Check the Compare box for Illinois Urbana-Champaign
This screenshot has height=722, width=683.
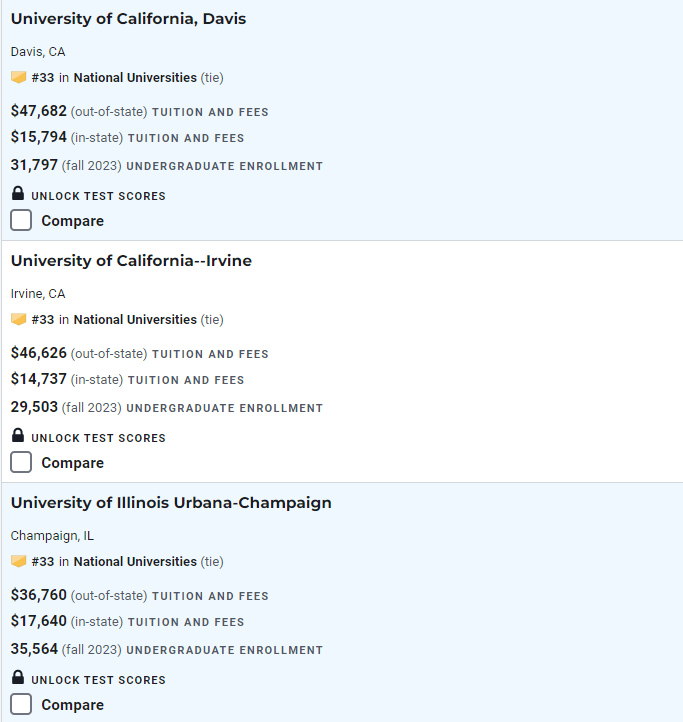[21, 704]
